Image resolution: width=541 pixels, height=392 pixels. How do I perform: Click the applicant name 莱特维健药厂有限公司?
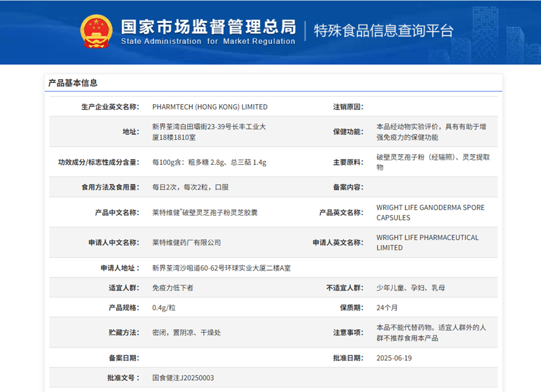click(x=186, y=243)
